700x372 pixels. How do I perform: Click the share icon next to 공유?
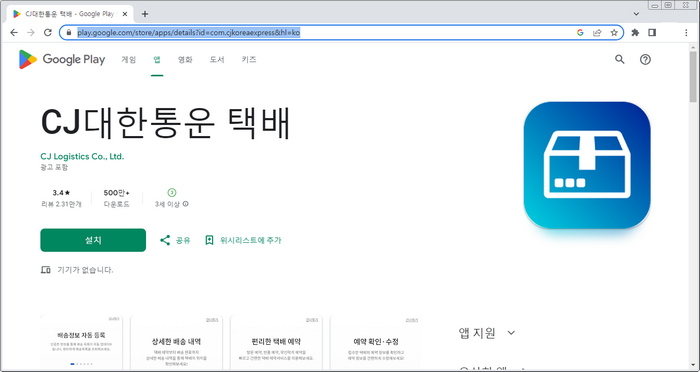click(165, 240)
